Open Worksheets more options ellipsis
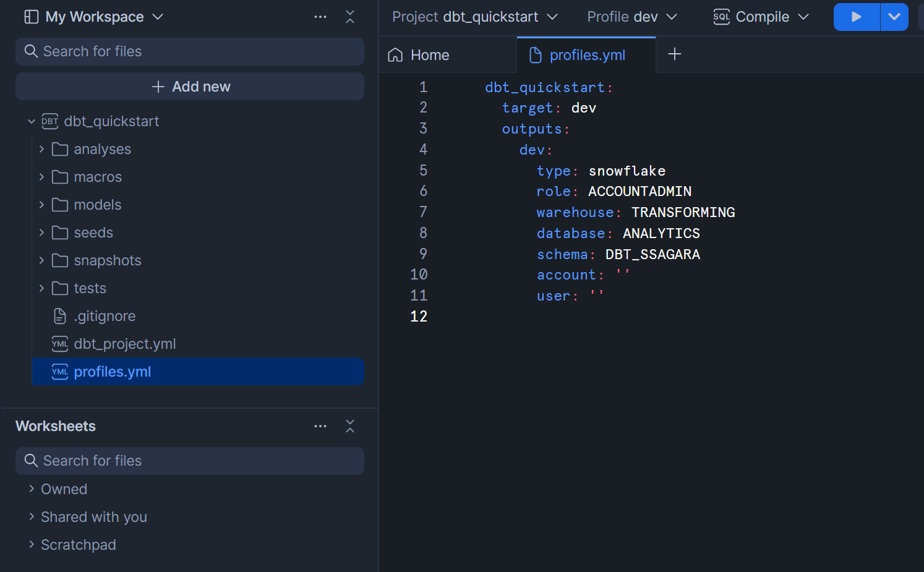Screen dimensions: 924x572 click(x=320, y=426)
